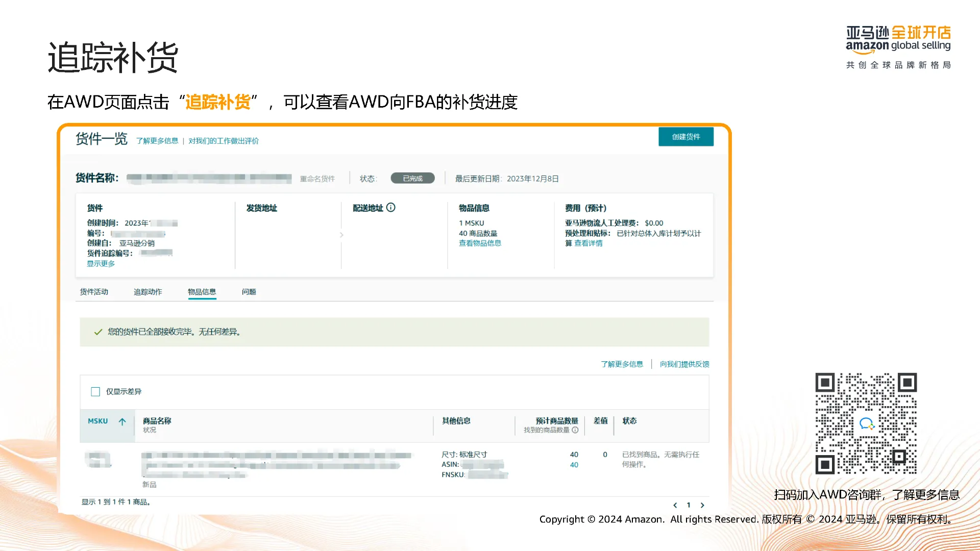Viewport: 980px width, 551px height.
Task: Click page number 1 in pagination
Action: [x=689, y=505]
